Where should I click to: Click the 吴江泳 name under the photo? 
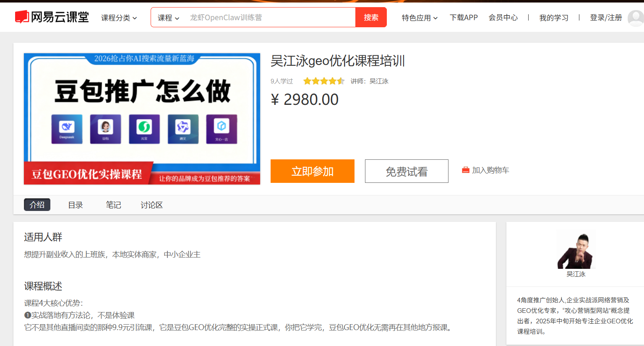(x=576, y=274)
